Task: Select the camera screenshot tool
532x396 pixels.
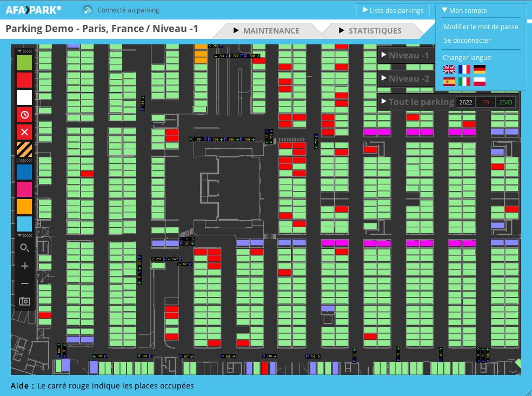Action: point(24,301)
